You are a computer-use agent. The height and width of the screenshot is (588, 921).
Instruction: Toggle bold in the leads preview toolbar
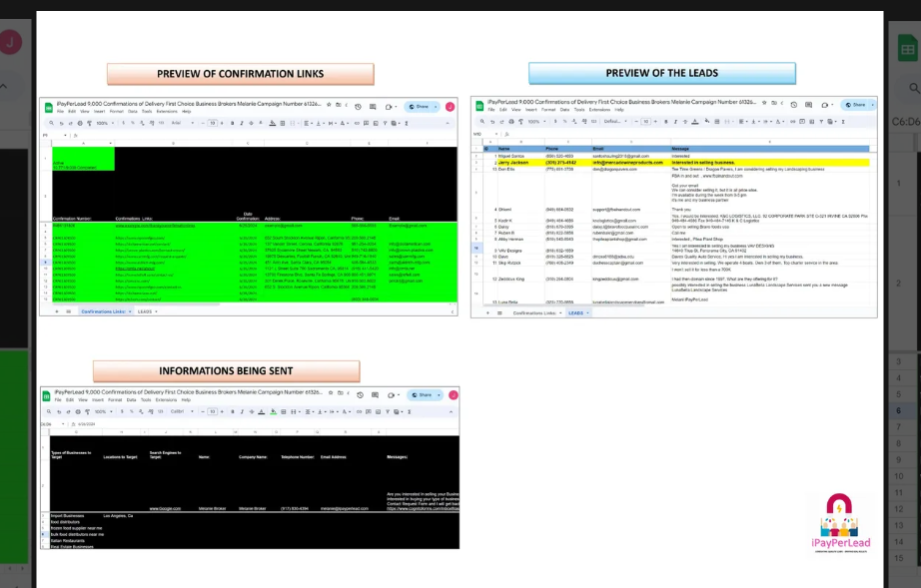(x=666, y=122)
